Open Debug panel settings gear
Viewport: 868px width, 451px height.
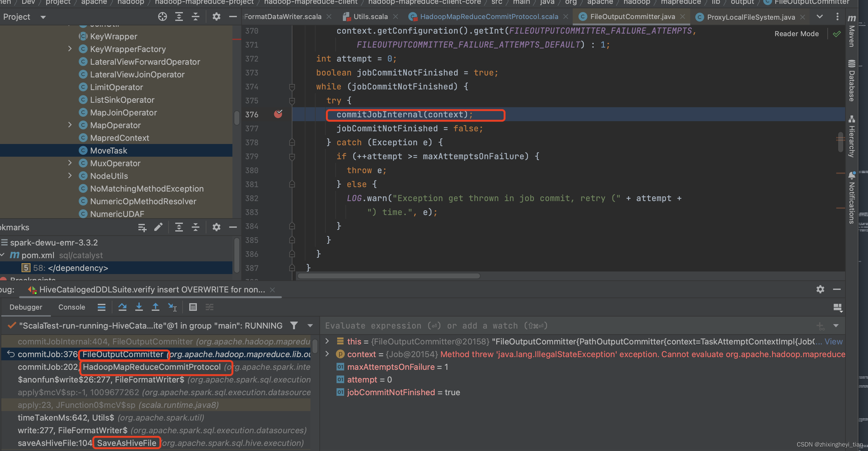coord(820,289)
